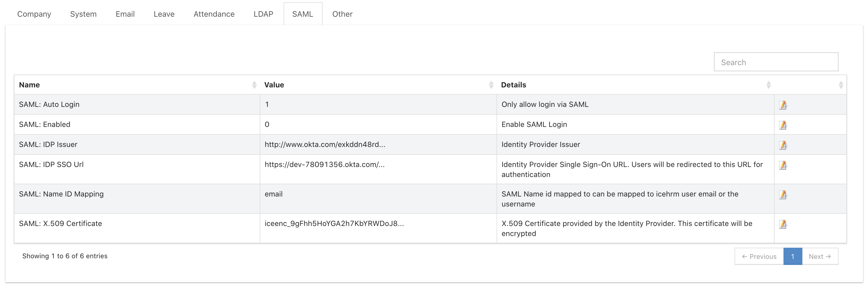Switch to the Company tab
This screenshot has width=868, height=290.
34,14
